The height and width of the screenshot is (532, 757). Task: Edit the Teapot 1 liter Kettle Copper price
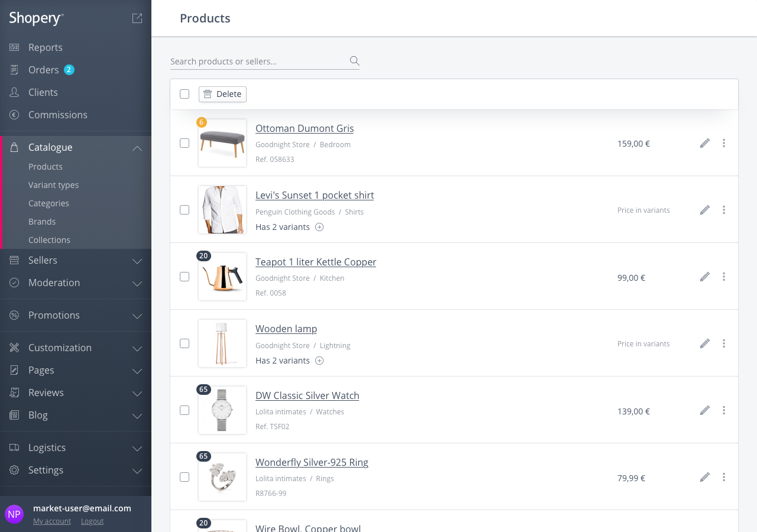(704, 276)
